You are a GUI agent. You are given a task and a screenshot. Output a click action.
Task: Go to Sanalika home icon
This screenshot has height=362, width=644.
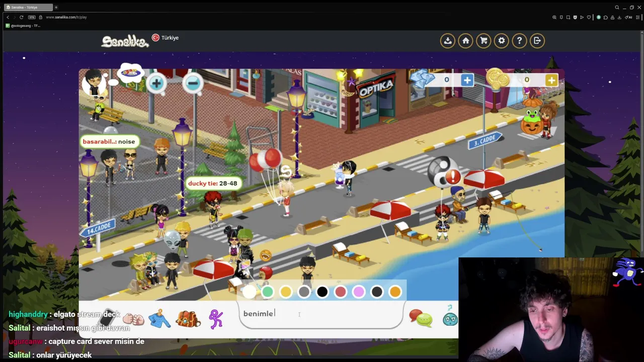pos(465,41)
